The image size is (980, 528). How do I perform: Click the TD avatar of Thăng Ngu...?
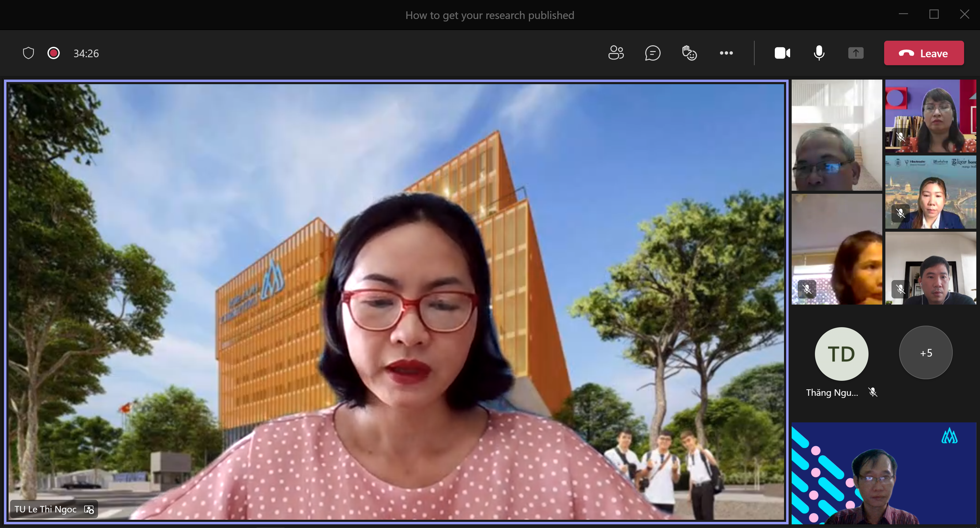(842, 354)
